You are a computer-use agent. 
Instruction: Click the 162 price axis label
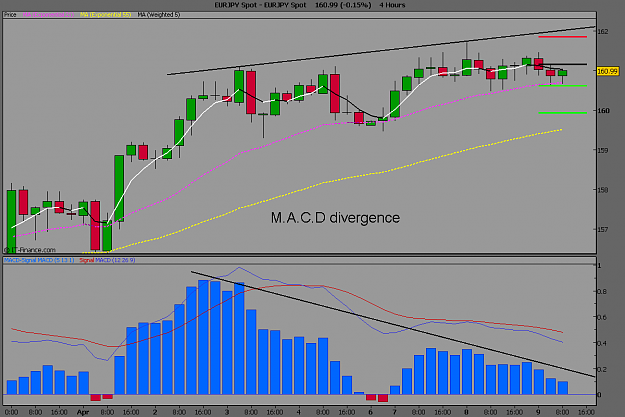click(x=603, y=31)
